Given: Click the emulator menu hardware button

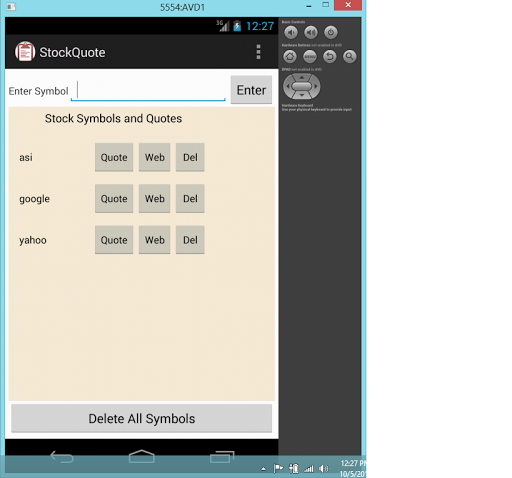Looking at the screenshot, I should 310,56.
